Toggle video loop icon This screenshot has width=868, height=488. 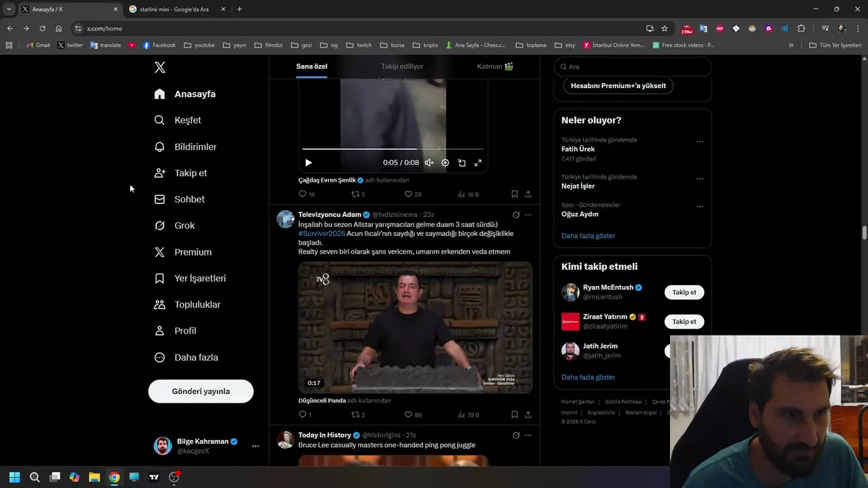(x=462, y=163)
